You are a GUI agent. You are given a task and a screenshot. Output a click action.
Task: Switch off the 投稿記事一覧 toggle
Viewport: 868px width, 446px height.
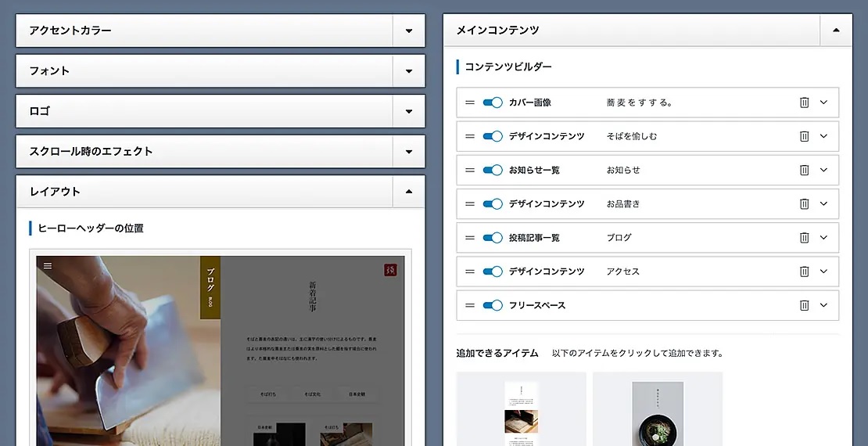pos(493,238)
